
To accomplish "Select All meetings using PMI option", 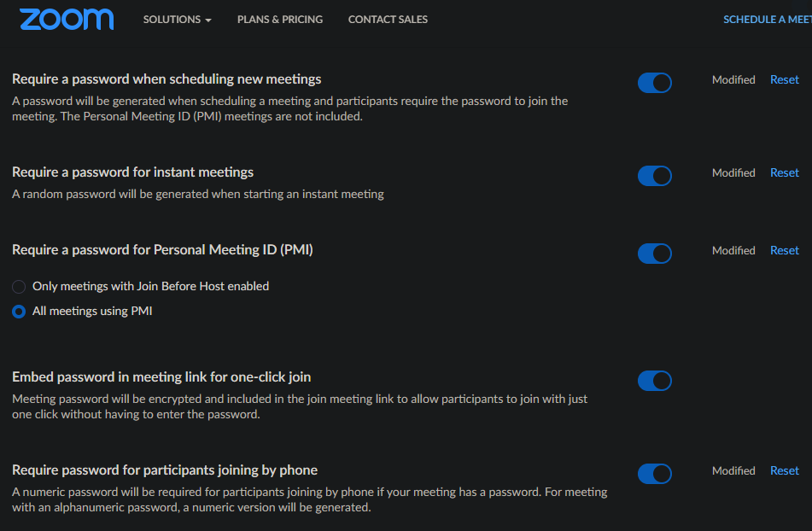I will [19, 312].
